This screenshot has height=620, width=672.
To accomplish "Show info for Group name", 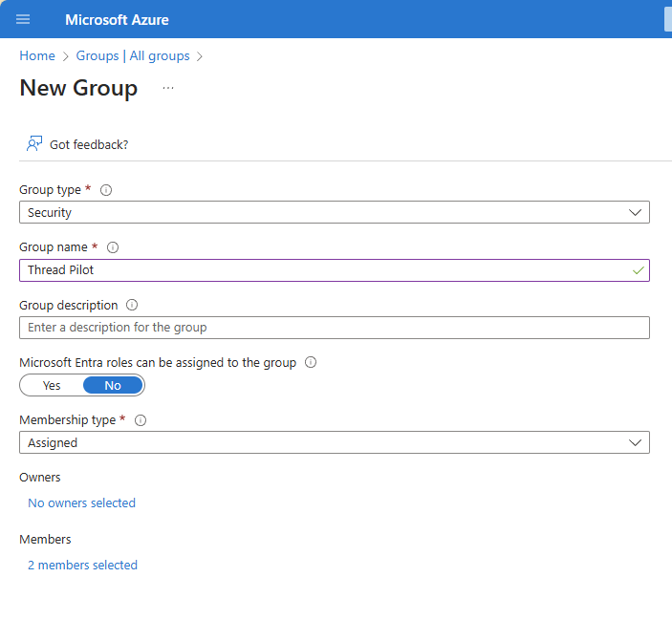I will pos(113,247).
